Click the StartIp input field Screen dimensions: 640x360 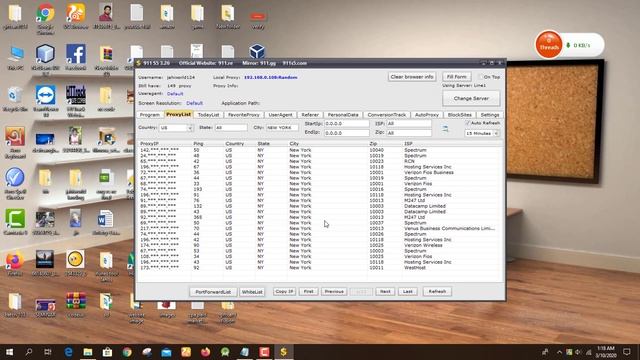pyautogui.click(x=347, y=123)
